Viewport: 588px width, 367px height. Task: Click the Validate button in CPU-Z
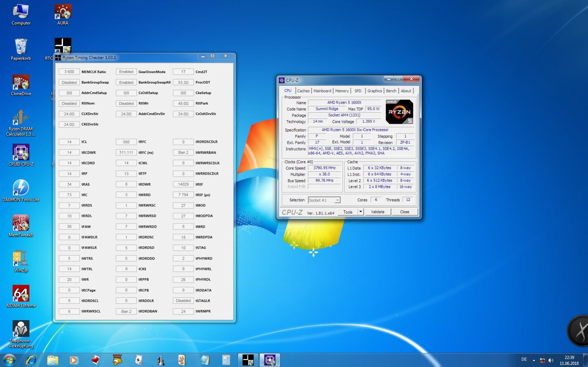pos(378,212)
